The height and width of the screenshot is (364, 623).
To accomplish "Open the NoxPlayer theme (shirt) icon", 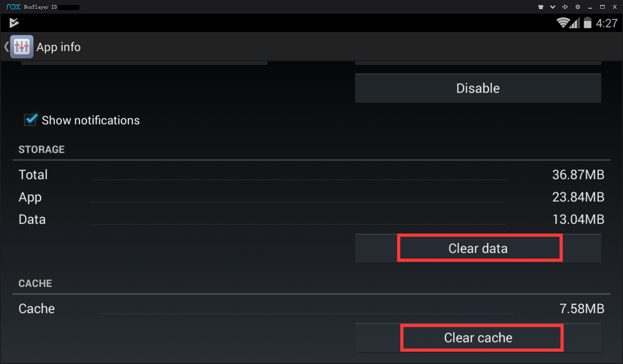I will pyautogui.click(x=541, y=7).
